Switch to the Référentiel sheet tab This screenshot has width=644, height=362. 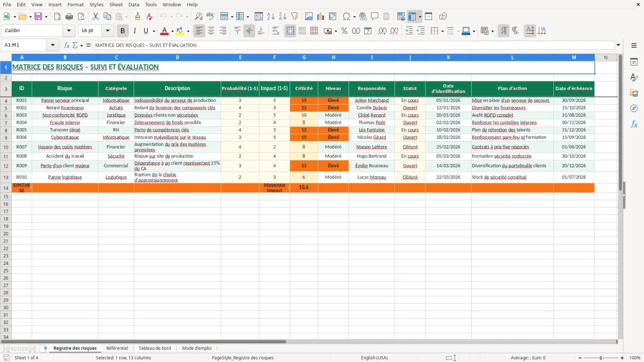point(117,348)
